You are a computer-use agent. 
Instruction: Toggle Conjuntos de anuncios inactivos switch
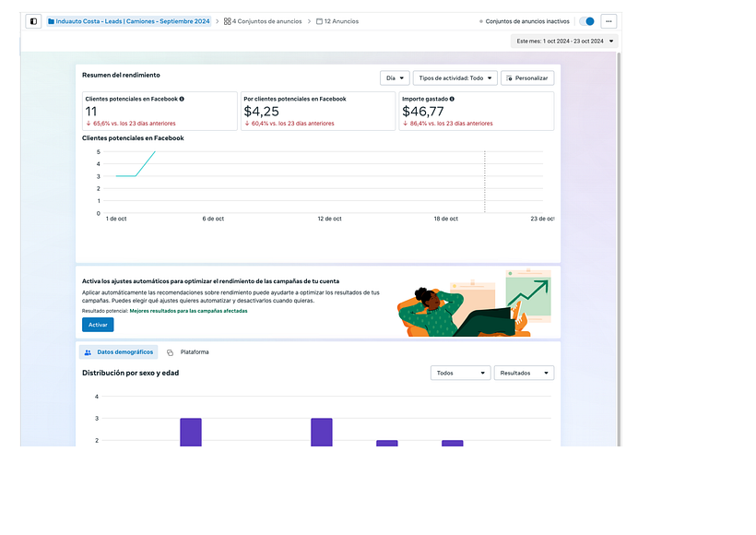click(587, 20)
